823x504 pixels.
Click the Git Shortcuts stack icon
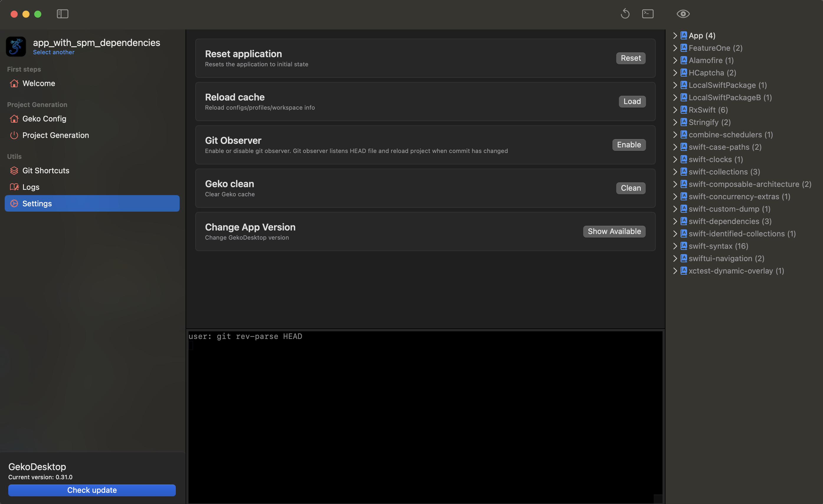pos(14,171)
